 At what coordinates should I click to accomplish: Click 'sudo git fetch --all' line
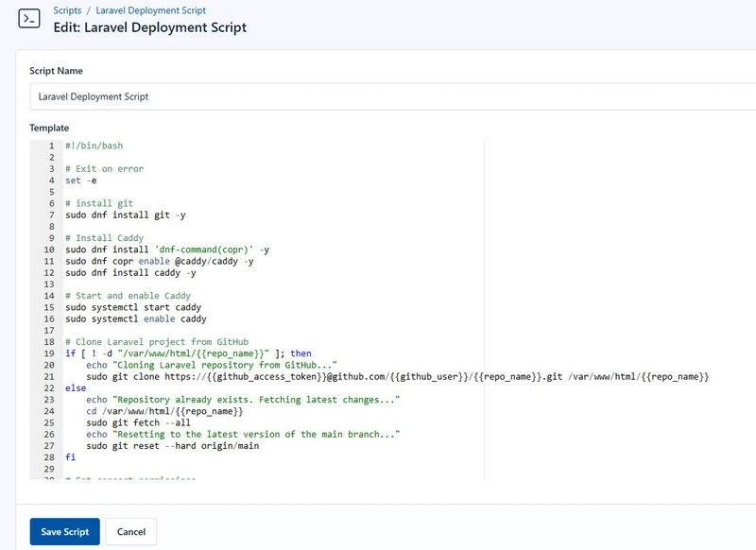[x=138, y=422]
